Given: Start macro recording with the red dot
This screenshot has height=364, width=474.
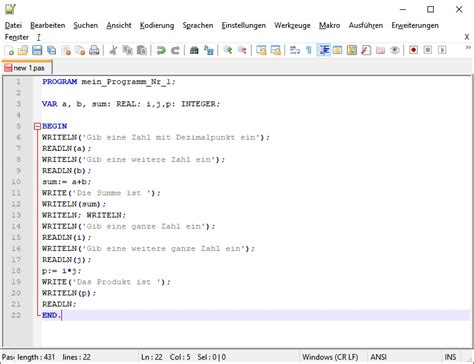Looking at the screenshot, I should point(414,50).
